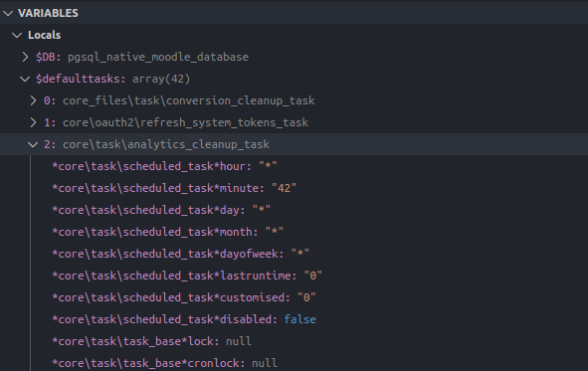Select the scheduled_task*customised property row

click(x=294, y=297)
